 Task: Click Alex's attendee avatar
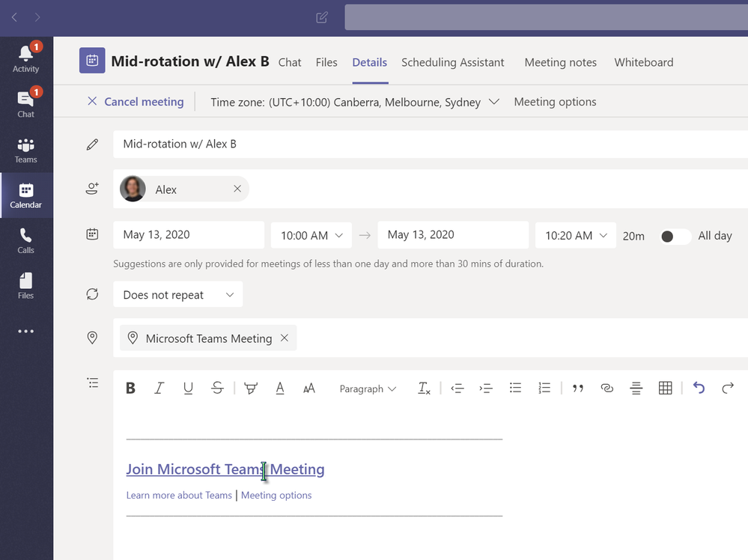coord(133,189)
